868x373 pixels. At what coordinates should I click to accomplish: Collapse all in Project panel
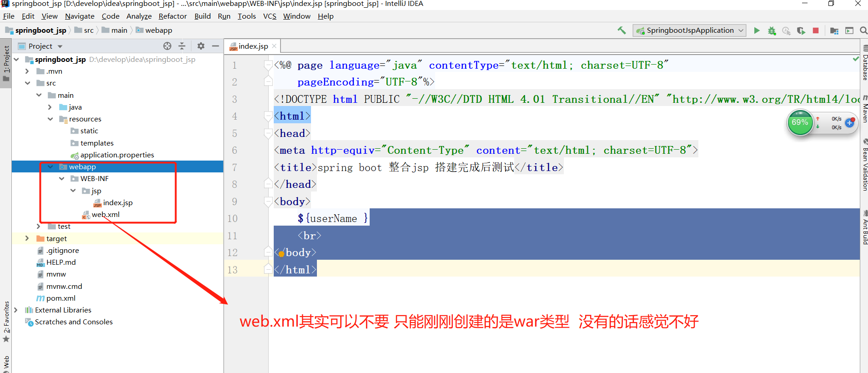182,46
